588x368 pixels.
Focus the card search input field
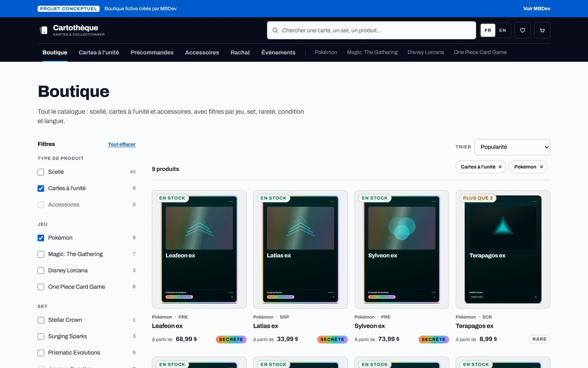coord(371,30)
